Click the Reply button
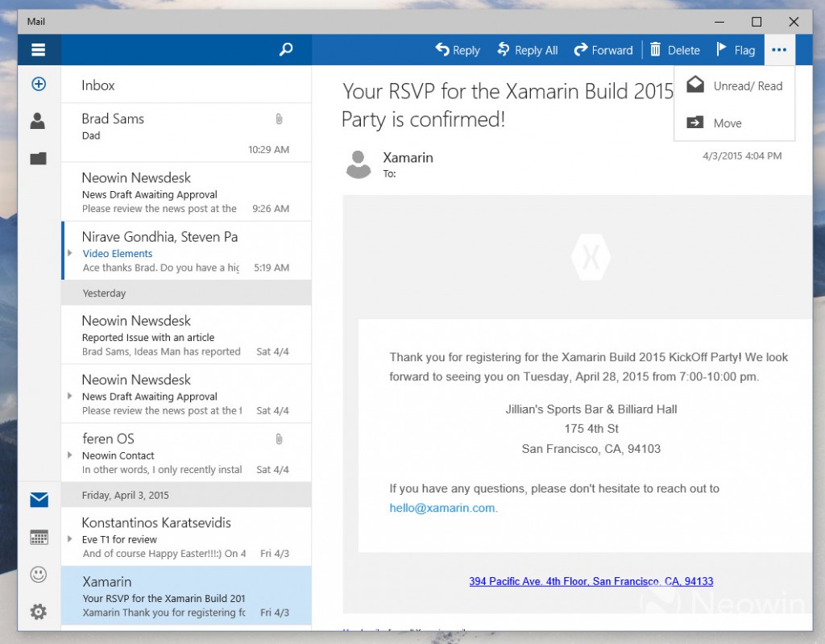Viewport: 825px width, 644px height. click(x=458, y=50)
